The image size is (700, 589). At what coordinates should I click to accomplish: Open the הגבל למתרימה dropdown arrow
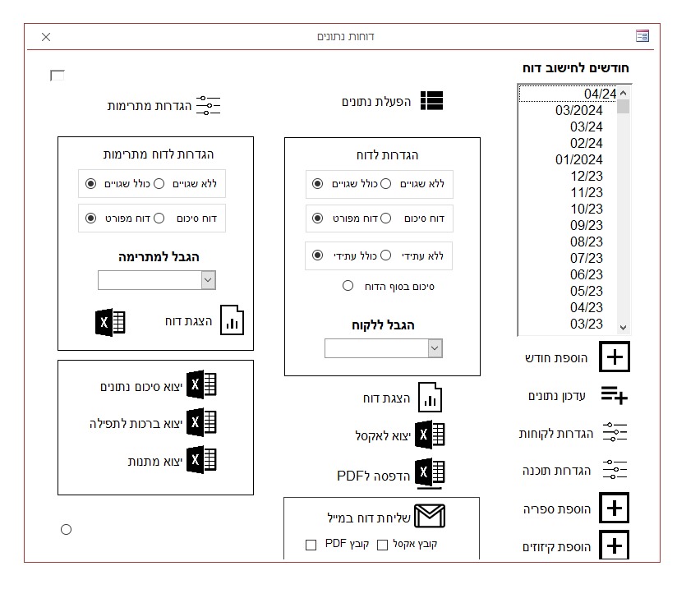[x=208, y=280]
